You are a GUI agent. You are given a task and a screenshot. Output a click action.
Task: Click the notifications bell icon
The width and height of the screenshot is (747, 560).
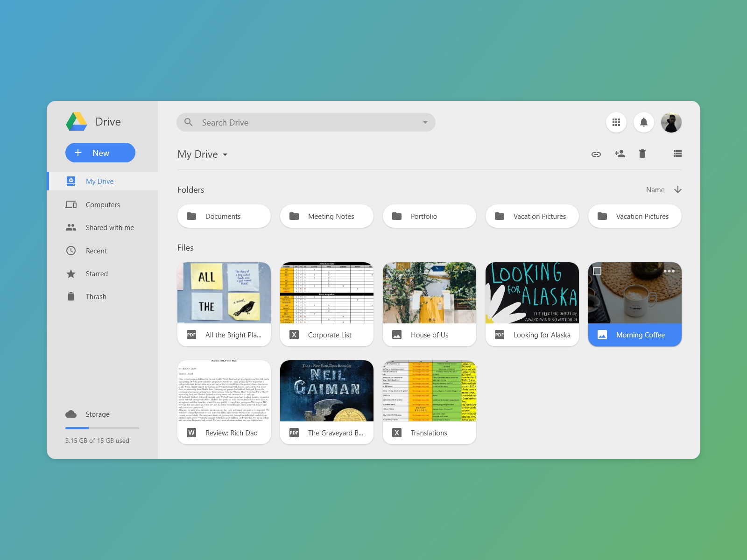click(644, 122)
